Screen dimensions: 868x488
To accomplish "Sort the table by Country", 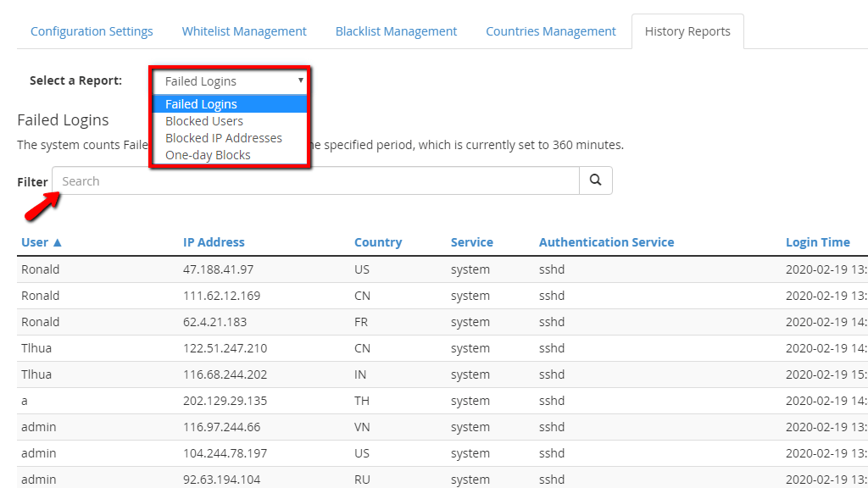I will coord(378,242).
